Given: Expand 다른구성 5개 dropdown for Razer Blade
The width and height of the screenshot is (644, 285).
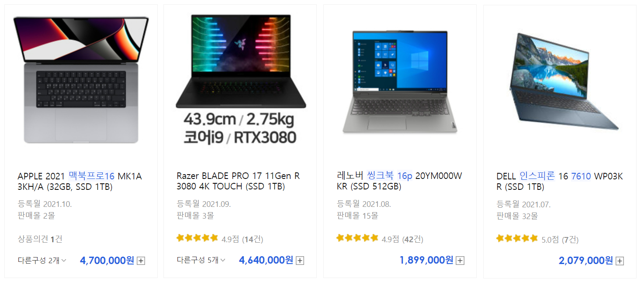Looking at the screenshot, I should (x=201, y=261).
